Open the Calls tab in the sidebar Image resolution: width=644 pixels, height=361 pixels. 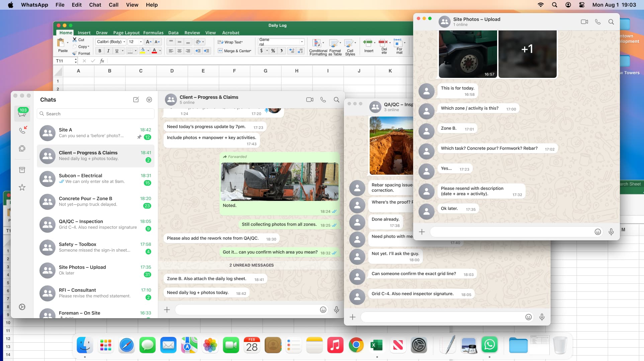22,130
